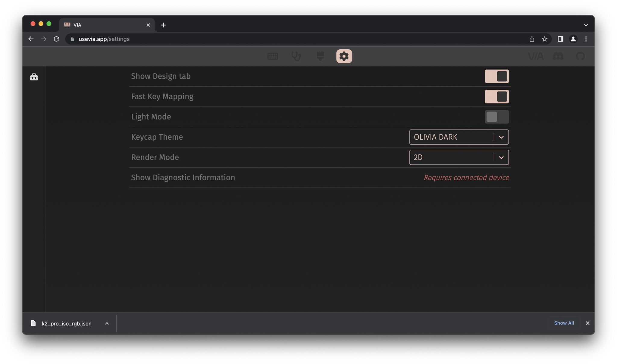
Task: Click the VIA logo in the header
Action: [x=535, y=56]
